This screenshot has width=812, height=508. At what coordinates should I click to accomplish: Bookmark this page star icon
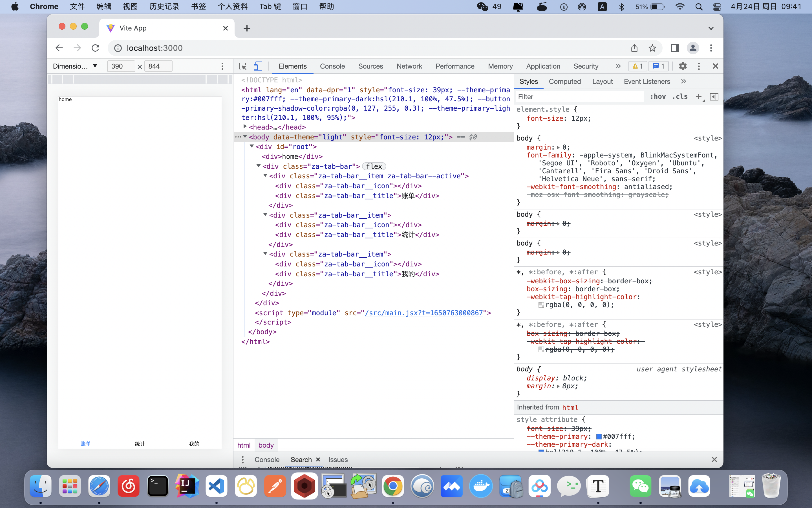[652, 48]
